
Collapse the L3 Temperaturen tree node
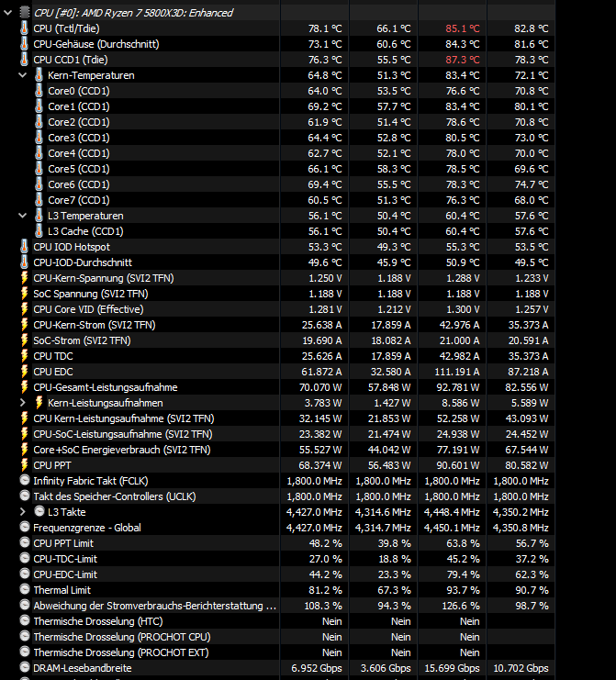click(x=23, y=216)
